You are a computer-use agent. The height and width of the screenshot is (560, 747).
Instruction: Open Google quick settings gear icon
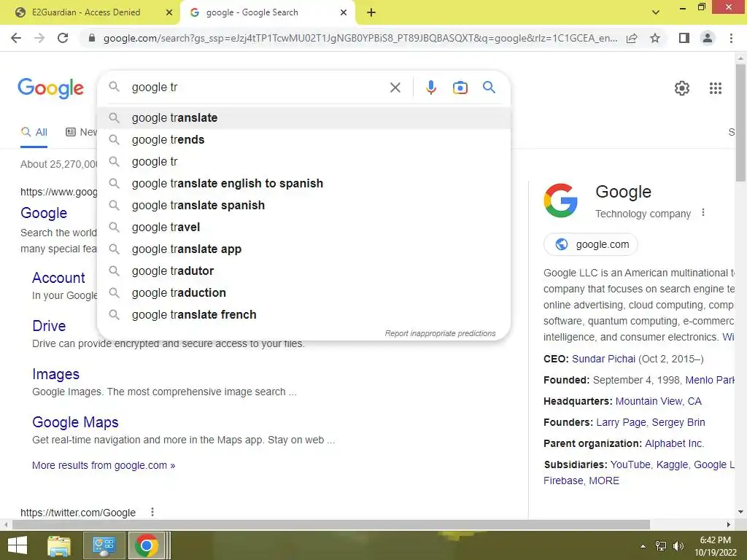tap(682, 88)
